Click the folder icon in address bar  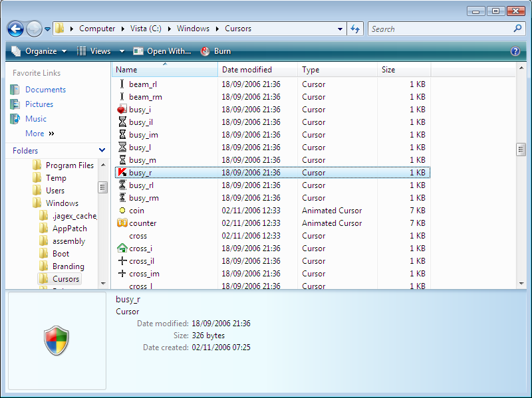(60, 28)
